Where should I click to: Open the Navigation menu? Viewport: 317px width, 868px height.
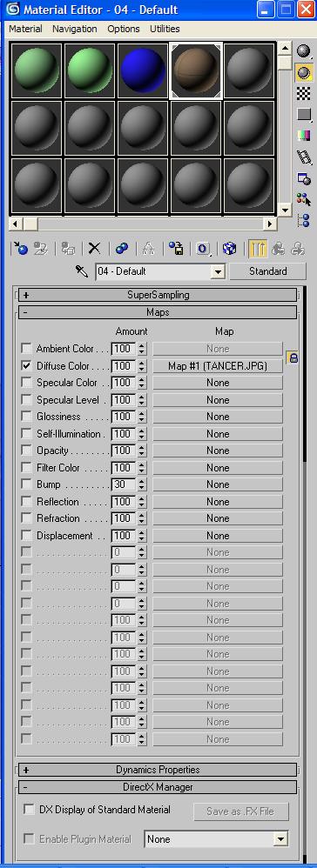[x=75, y=29]
